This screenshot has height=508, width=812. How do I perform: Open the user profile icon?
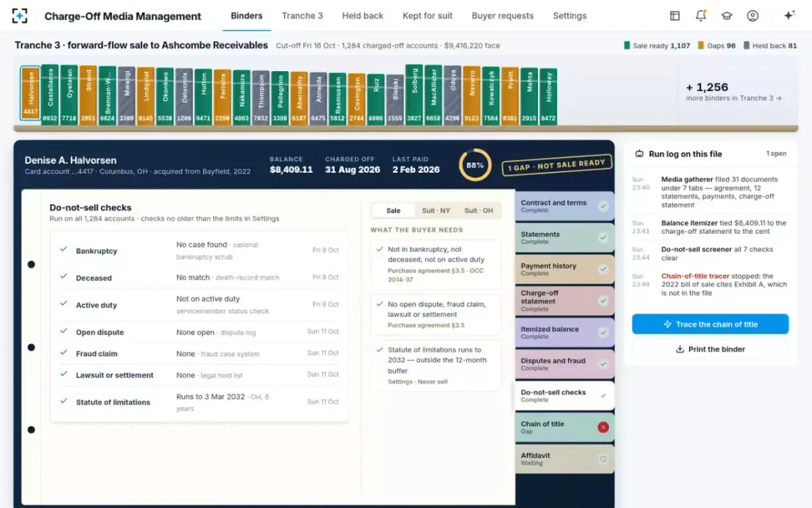click(x=752, y=16)
